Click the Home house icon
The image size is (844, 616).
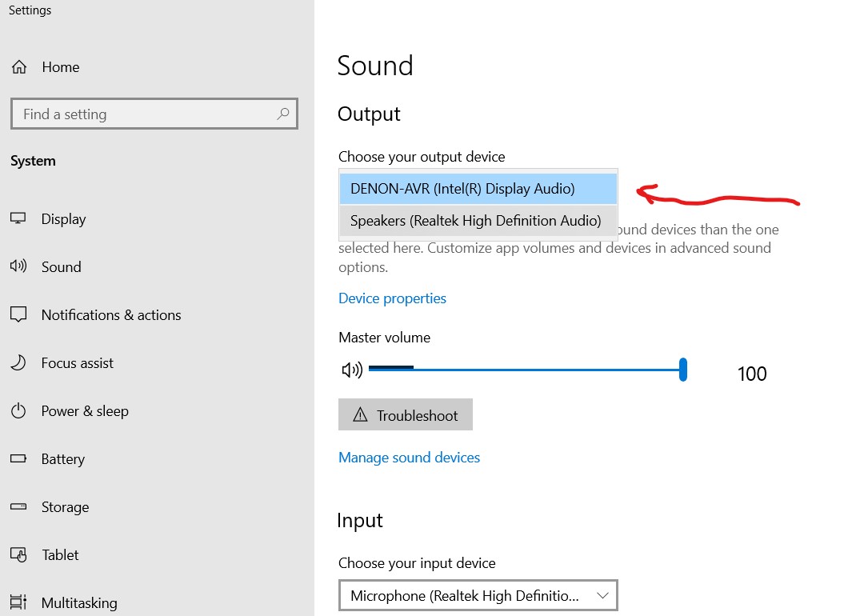19,66
